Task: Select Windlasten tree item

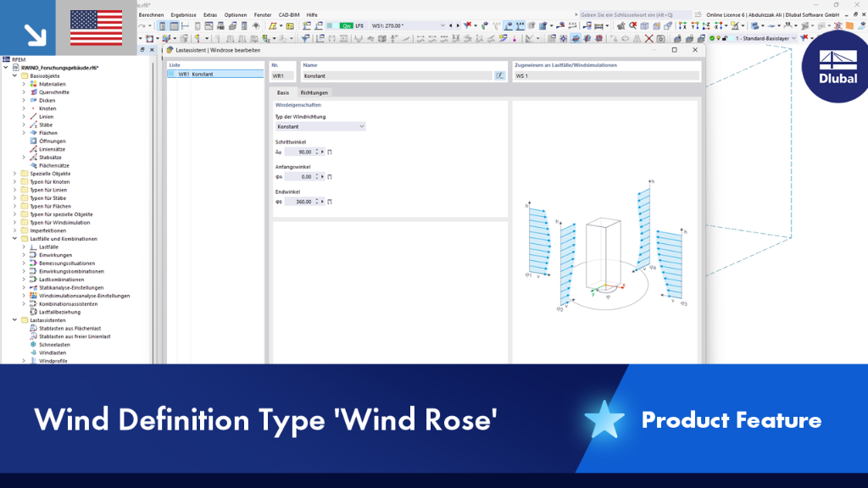Action: tap(52, 353)
